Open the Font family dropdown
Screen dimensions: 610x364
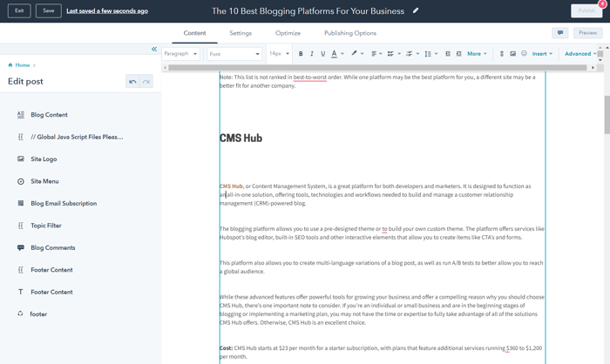[x=234, y=54]
